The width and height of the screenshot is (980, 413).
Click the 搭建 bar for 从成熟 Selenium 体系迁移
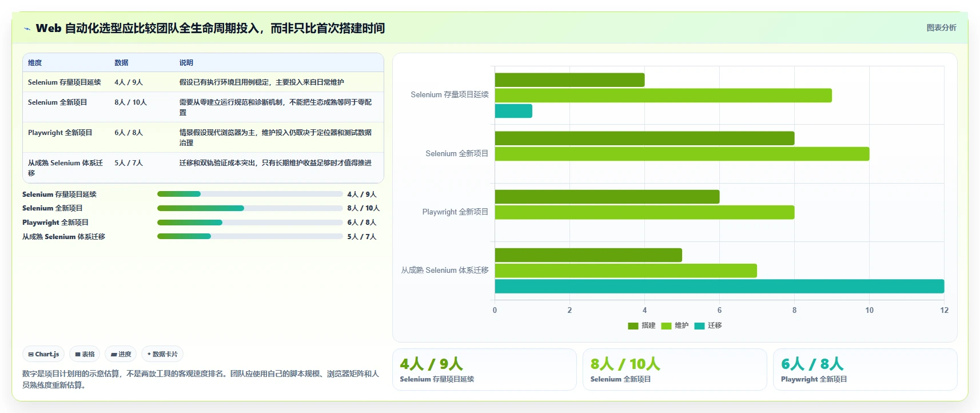coord(588,255)
